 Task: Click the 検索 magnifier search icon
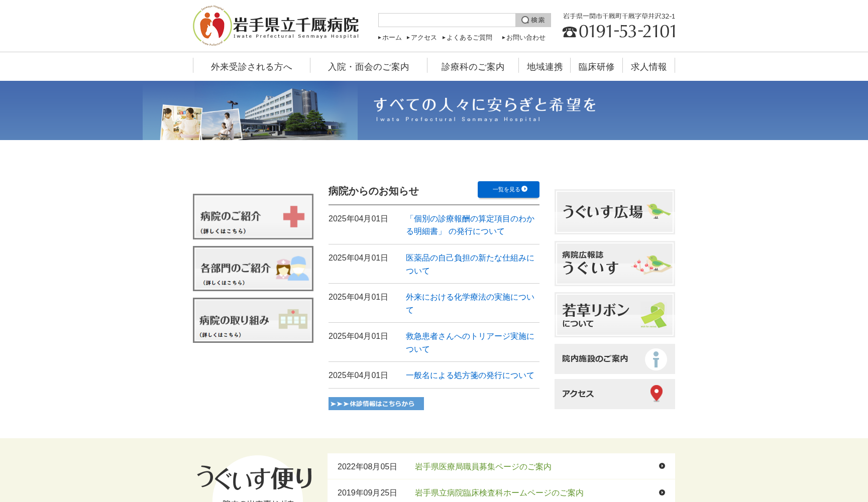coord(524,20)
